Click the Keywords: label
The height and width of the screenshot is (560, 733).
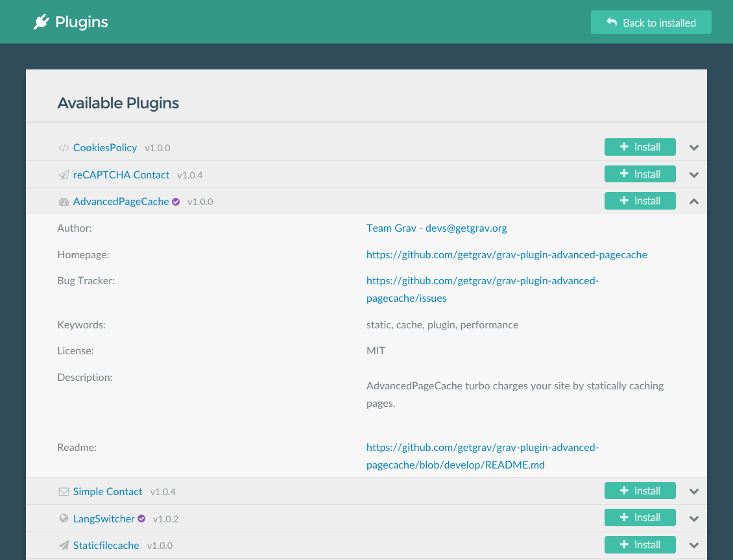pos(81,325)
